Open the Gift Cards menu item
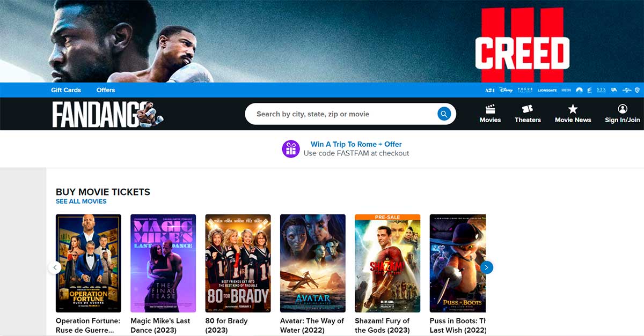644x336 pixels. (x=66, y=90)
